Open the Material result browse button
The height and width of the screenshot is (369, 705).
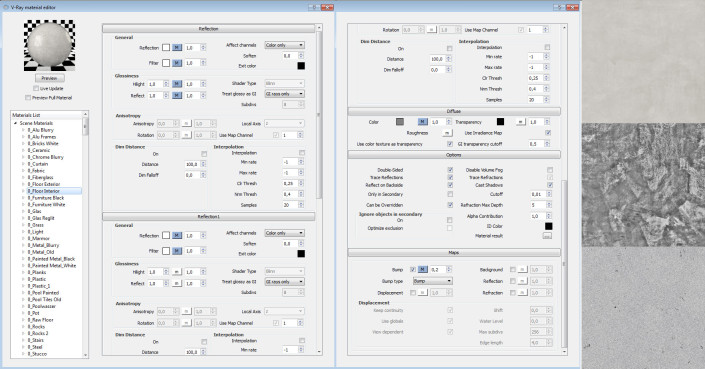547,236
